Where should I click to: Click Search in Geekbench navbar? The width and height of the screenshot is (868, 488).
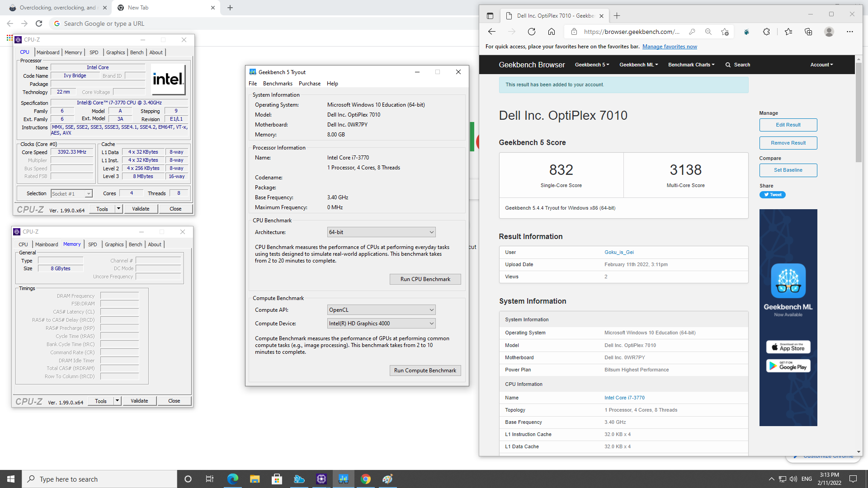(x=738, y=65)
